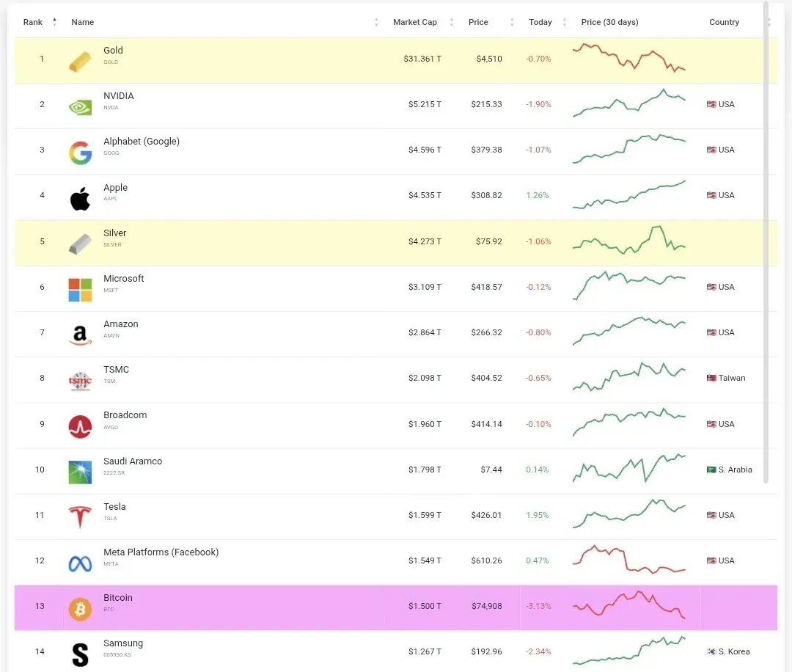
Task: Click the Silver bar icon
Action: coord(80,244)
